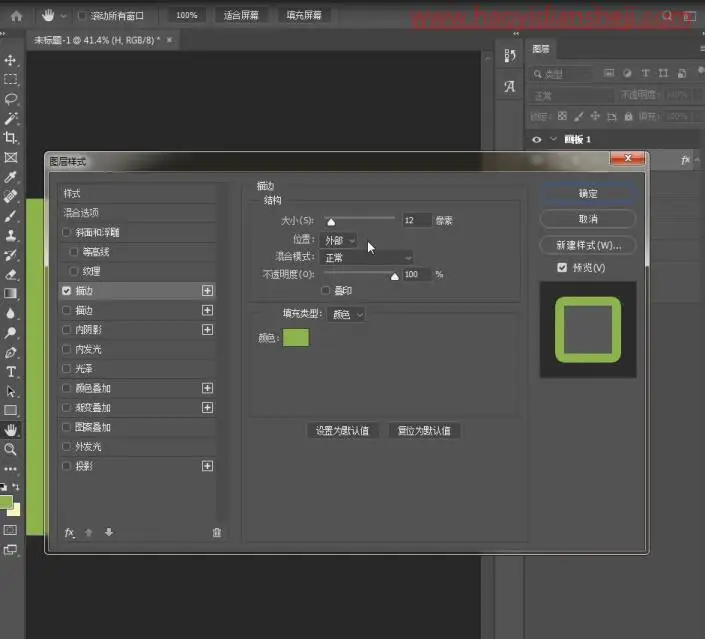Open the History panel icon
The width and height of the screenshot is (705, 639).
(x=510, y=56)
